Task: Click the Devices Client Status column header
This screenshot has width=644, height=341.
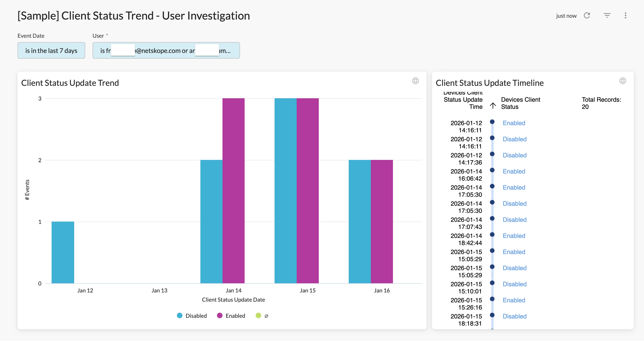Action: tap(521, 103)
